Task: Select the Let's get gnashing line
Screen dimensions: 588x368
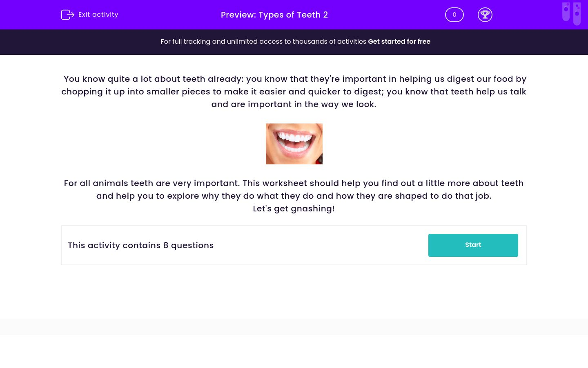Action: pyautogui.click(x=294, y=209)
